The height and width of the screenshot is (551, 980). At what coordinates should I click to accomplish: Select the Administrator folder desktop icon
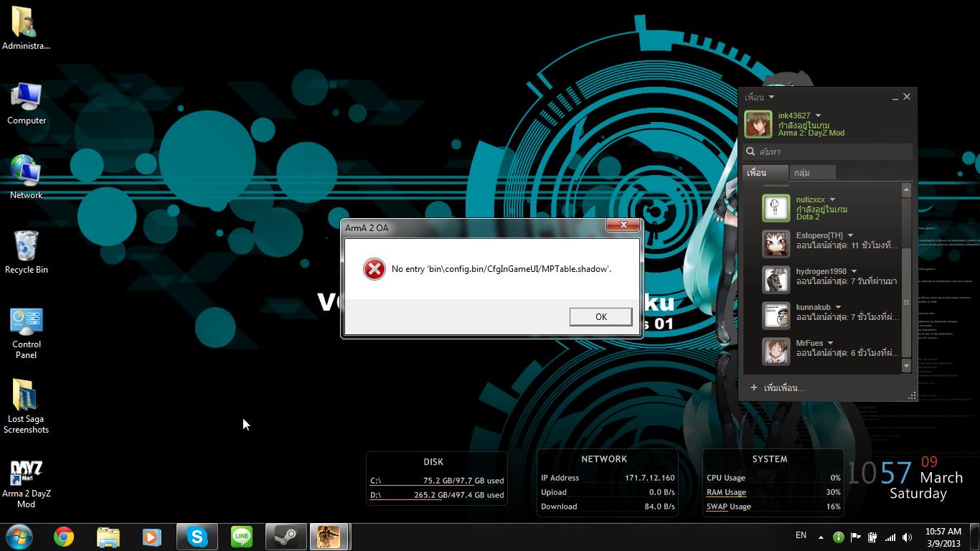coord(26,29)
